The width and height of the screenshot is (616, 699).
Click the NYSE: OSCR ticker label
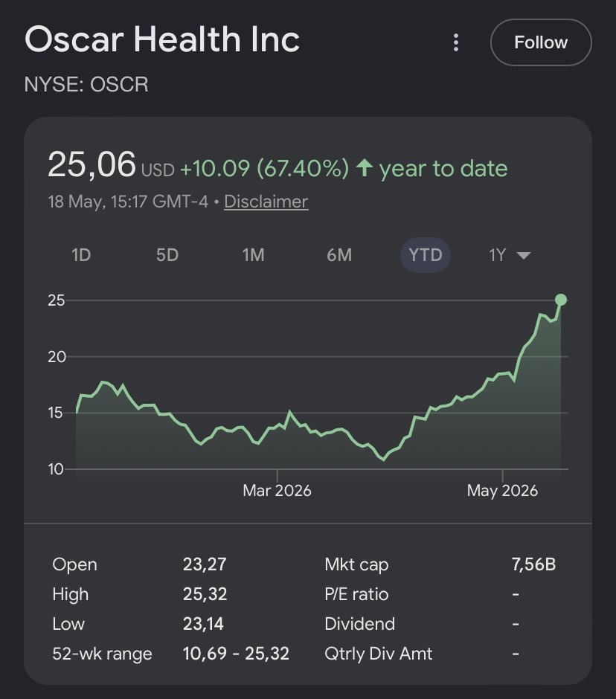click(x=86, y=84)
